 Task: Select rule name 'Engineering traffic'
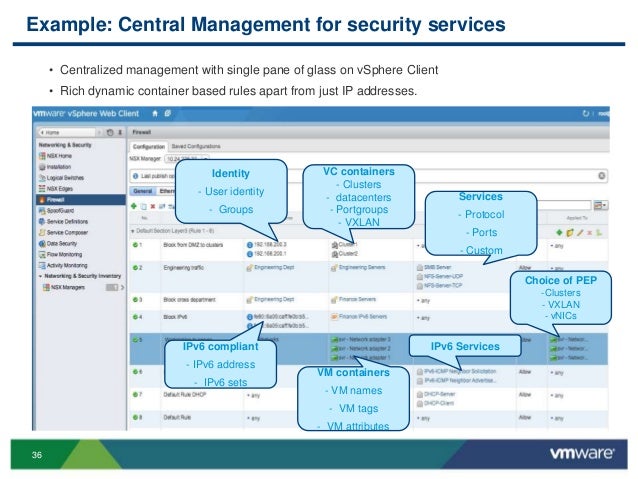click(184, 268)
